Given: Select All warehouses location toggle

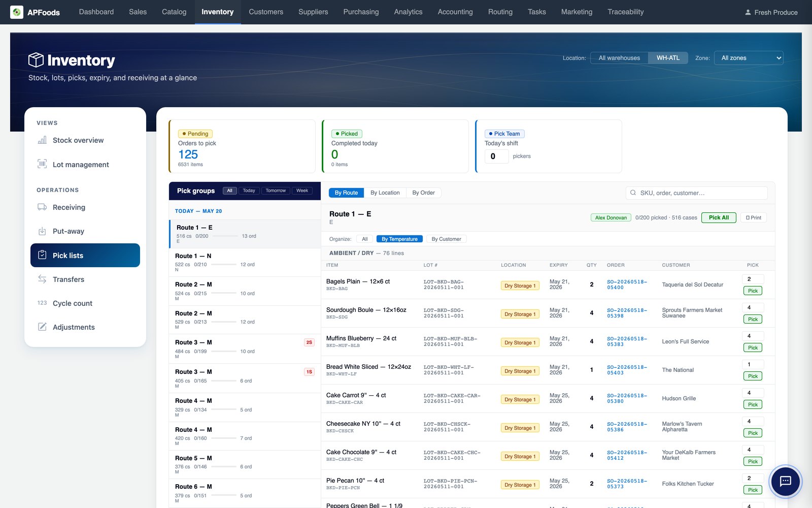Looking at the screenshot, I should coord(619,58).
